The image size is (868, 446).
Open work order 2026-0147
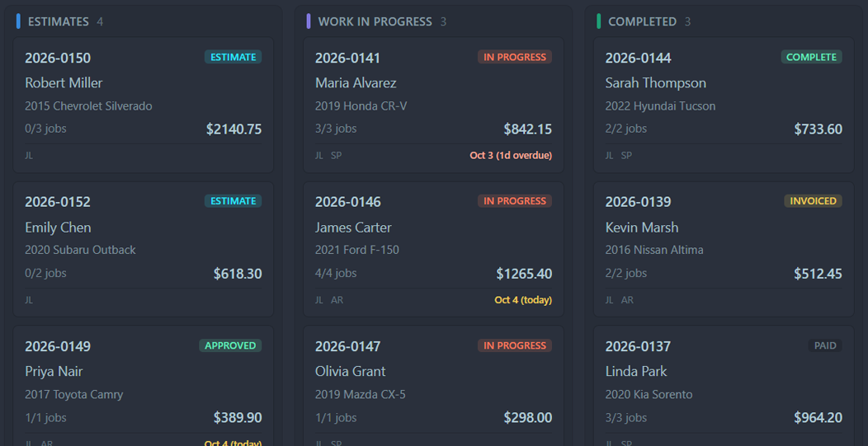347,346
